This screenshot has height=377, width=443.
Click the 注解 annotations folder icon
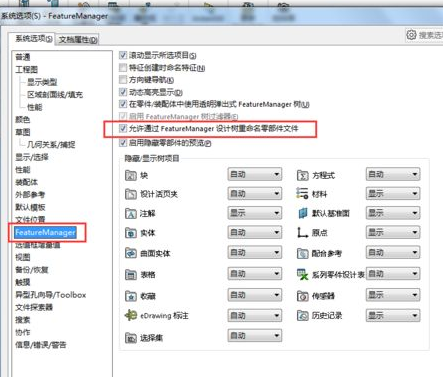click(x=131, y=213)
